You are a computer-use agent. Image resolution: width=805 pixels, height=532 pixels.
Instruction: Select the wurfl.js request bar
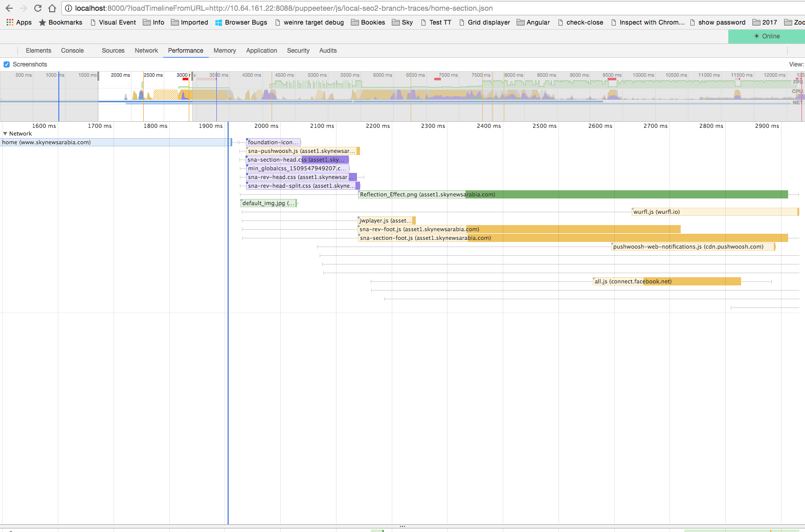coord(715,212)
